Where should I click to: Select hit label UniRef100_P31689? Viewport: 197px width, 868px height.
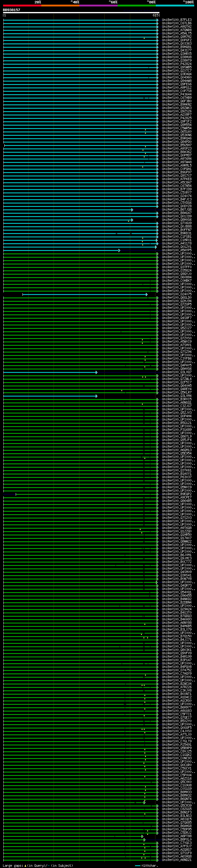(177, 430)
